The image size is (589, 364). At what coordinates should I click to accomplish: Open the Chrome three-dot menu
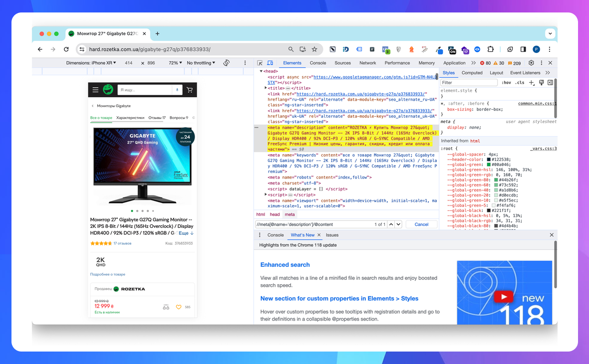tap(549, 49)
